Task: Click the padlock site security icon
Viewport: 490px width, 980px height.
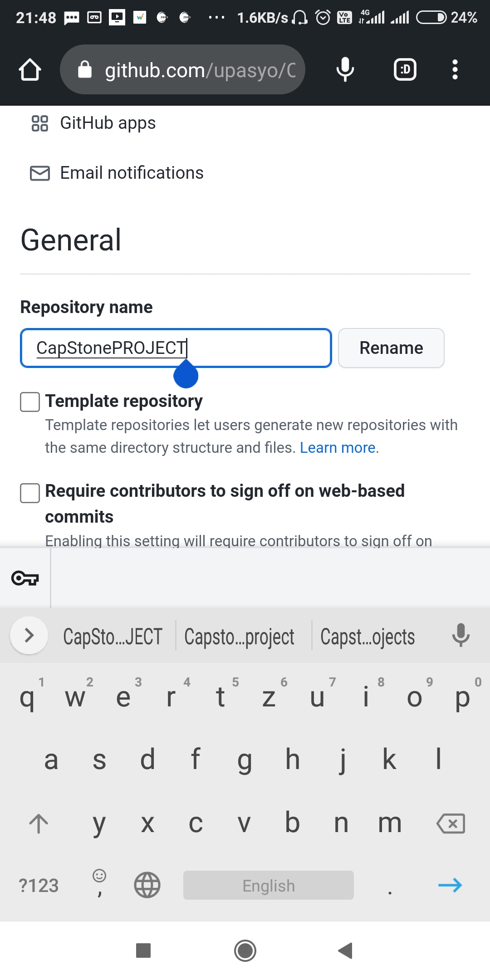Action: pyautogui.click(x=87, y=69)
